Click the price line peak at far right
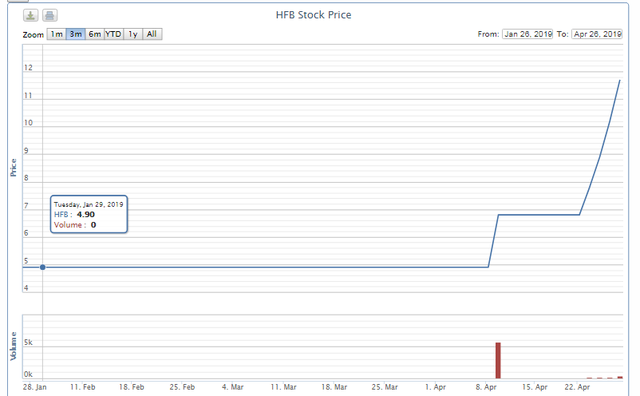This screenshot has width=640, height=396. pos(620,81)
